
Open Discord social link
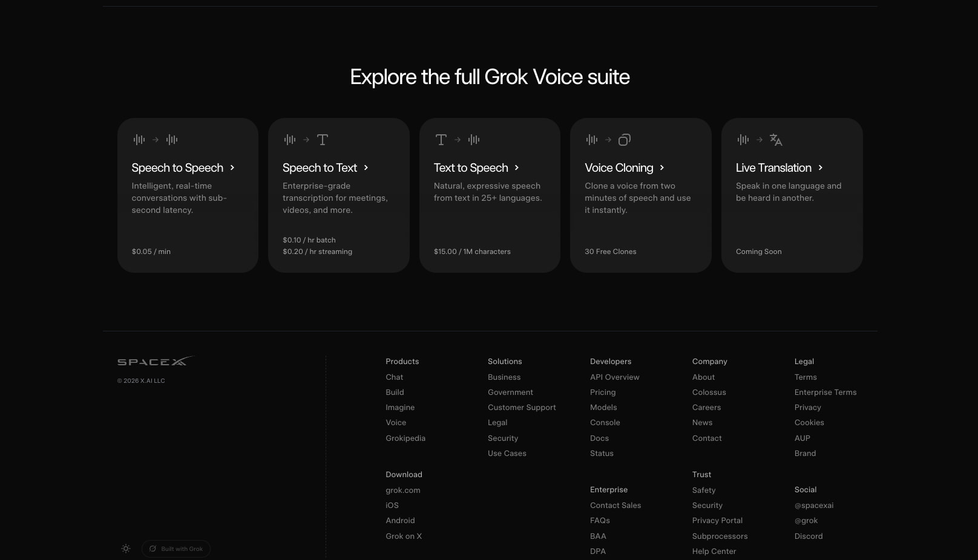(809, 536)
